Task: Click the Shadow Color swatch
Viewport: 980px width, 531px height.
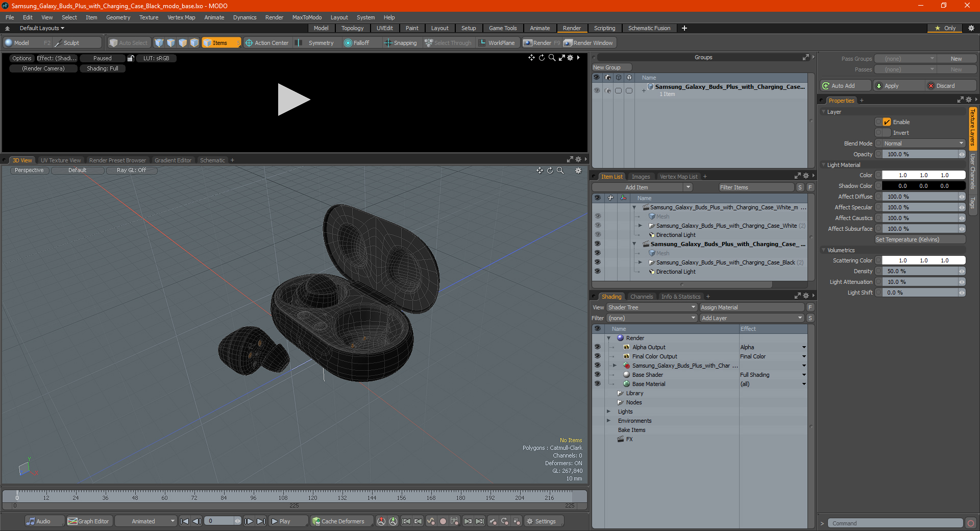Action: (924, 186)
